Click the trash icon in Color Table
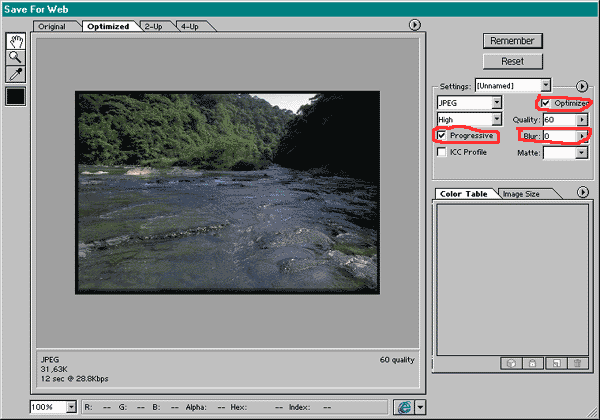Viewport: 600px width, 420px height. (x=578, y=363)
